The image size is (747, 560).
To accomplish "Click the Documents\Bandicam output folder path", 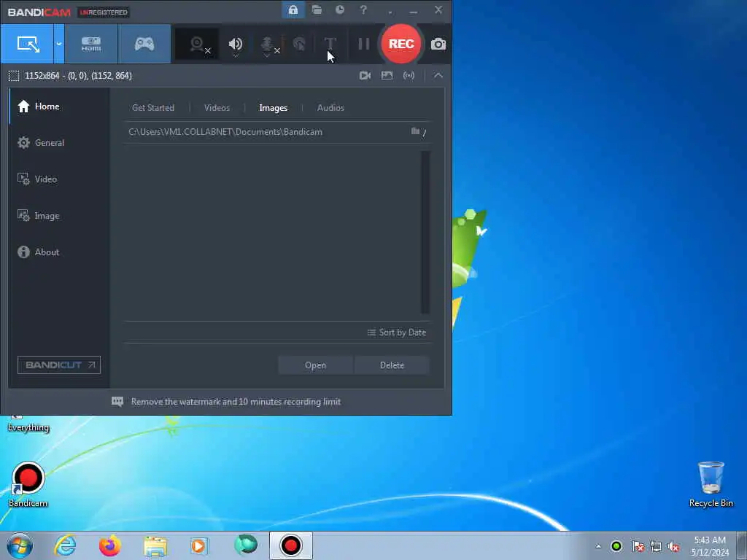I will click(225, 132).
